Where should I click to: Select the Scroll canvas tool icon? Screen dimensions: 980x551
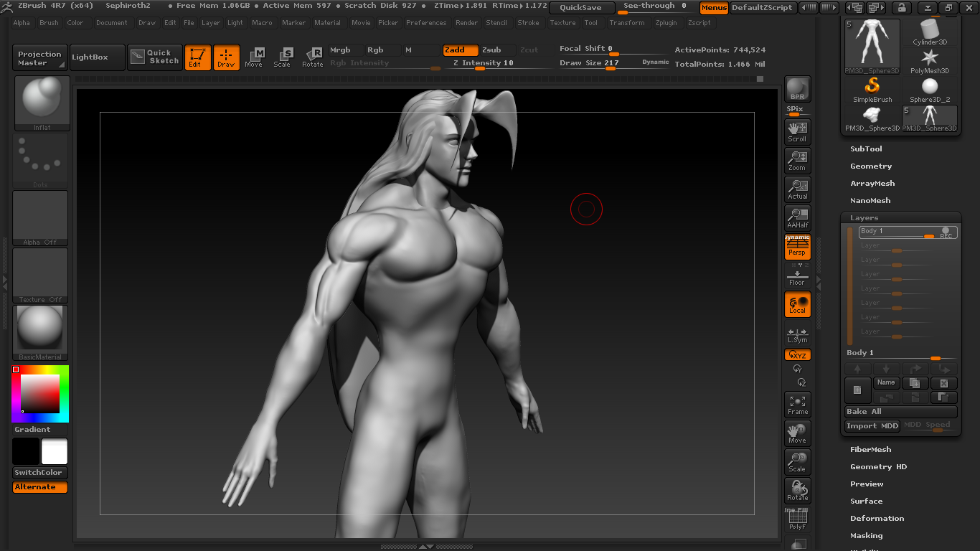click(798, 131)
